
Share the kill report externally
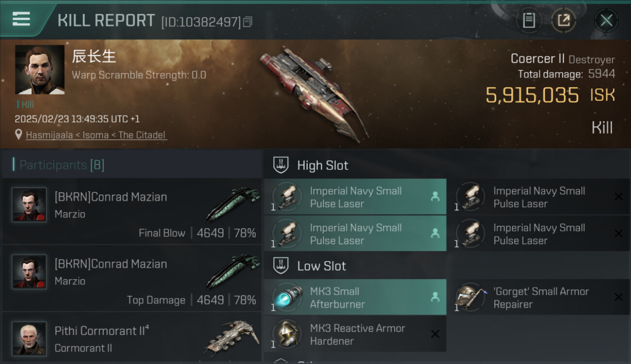(x=564, y=20)
